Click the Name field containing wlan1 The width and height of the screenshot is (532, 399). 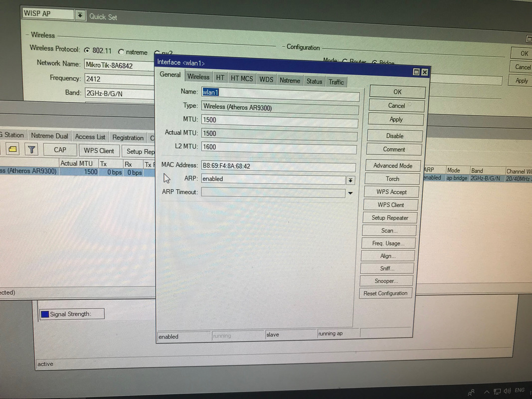click(x=280, y=94)
